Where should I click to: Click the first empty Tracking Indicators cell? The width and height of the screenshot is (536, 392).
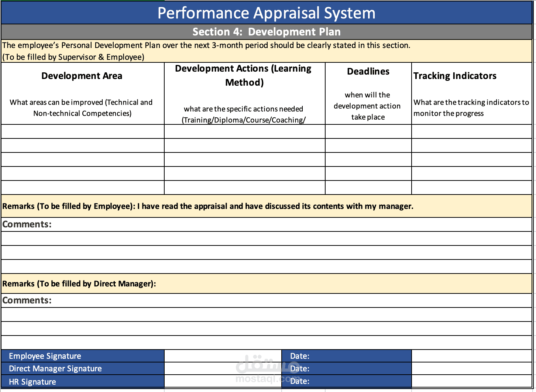(x=472, y=131)
